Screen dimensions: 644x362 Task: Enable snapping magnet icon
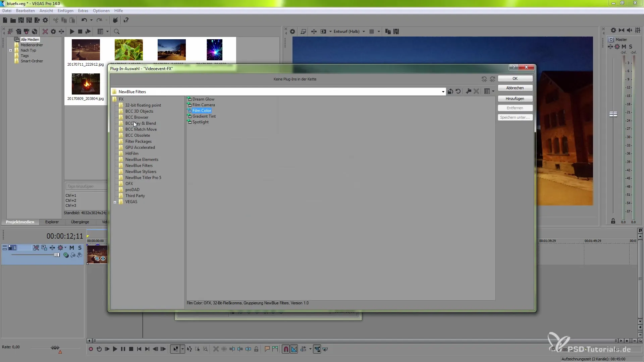(x=286, y=349)
